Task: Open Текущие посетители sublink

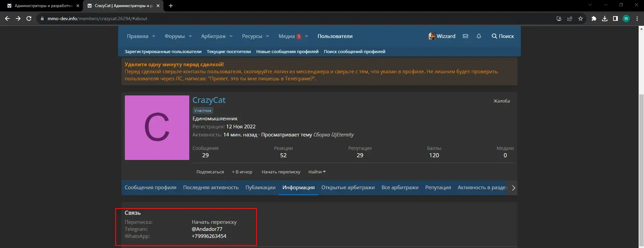Action: (229, 51)
